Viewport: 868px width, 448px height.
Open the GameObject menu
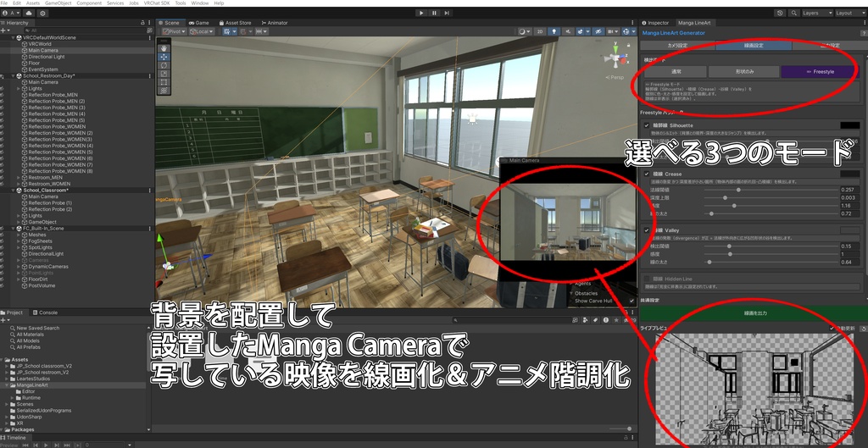(58, 3)
